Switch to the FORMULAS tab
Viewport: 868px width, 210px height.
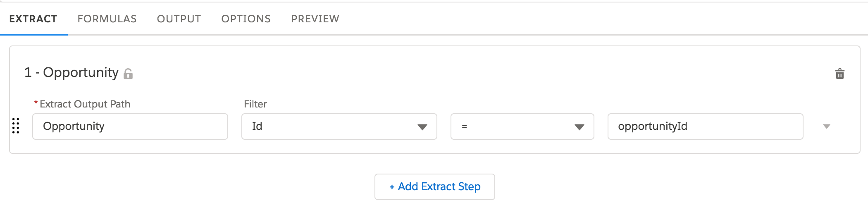coord(107,19)
